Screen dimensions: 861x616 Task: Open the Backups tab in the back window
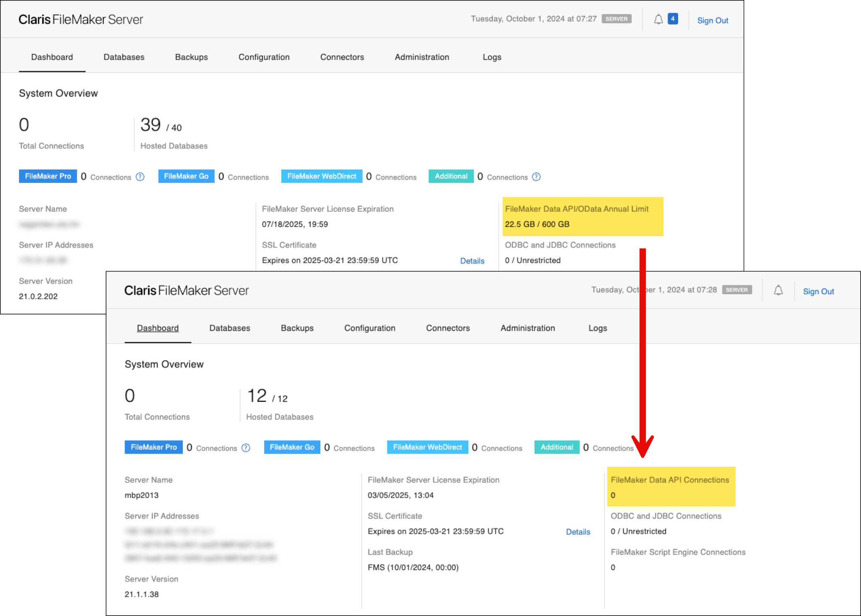pyautogui.click(x=191, y=57)
